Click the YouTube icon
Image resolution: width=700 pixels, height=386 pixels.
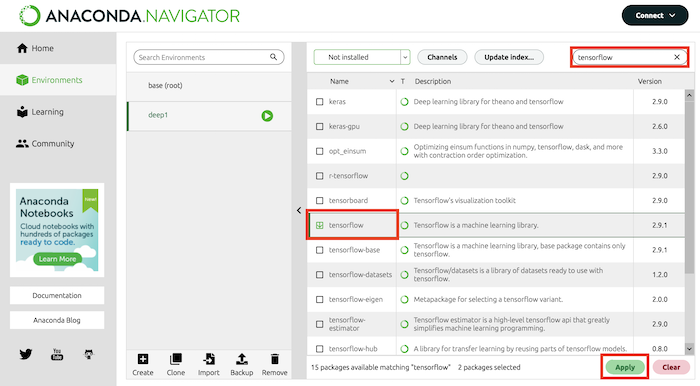tap(57, 354)
